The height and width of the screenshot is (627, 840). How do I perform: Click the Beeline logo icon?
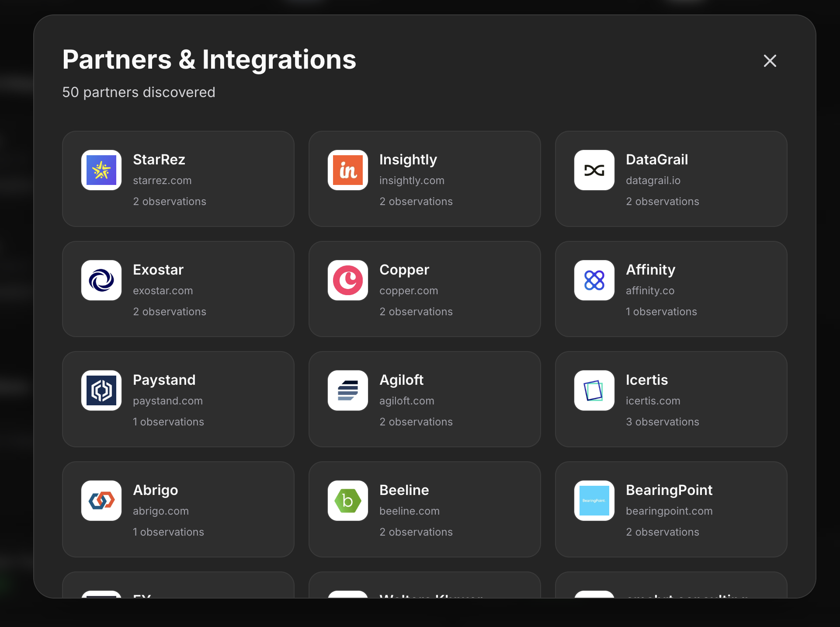pyautogui.click(x=347, y=501)
